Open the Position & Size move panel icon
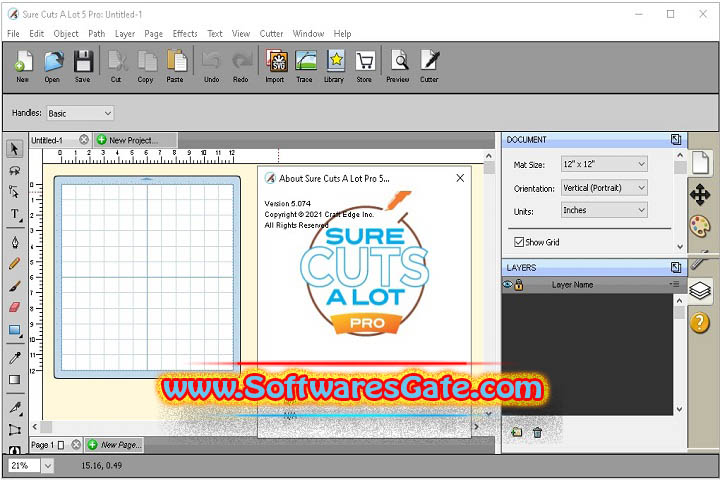 coord(700,195)
